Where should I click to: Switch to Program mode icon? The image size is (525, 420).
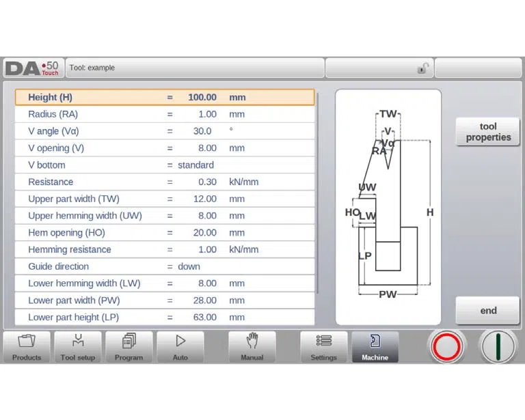[x=129, y=340]
